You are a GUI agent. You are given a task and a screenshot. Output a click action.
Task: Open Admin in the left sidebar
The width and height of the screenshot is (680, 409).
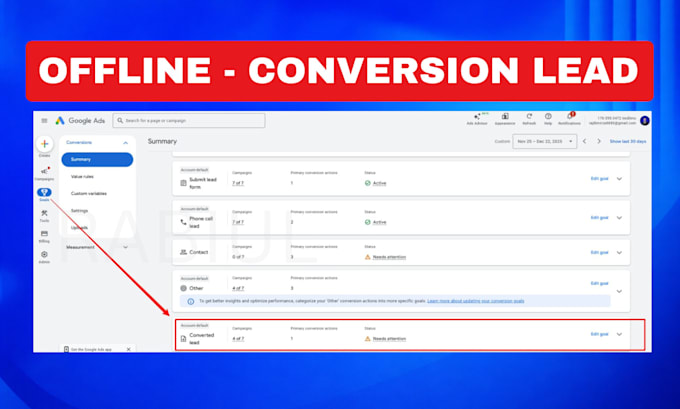click(44, 257)
